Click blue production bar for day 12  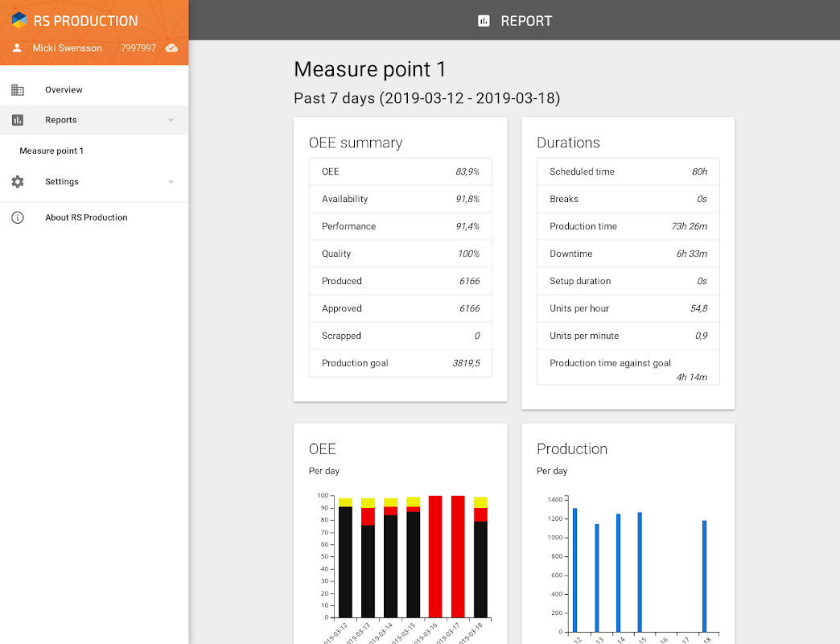pos(574,570)
